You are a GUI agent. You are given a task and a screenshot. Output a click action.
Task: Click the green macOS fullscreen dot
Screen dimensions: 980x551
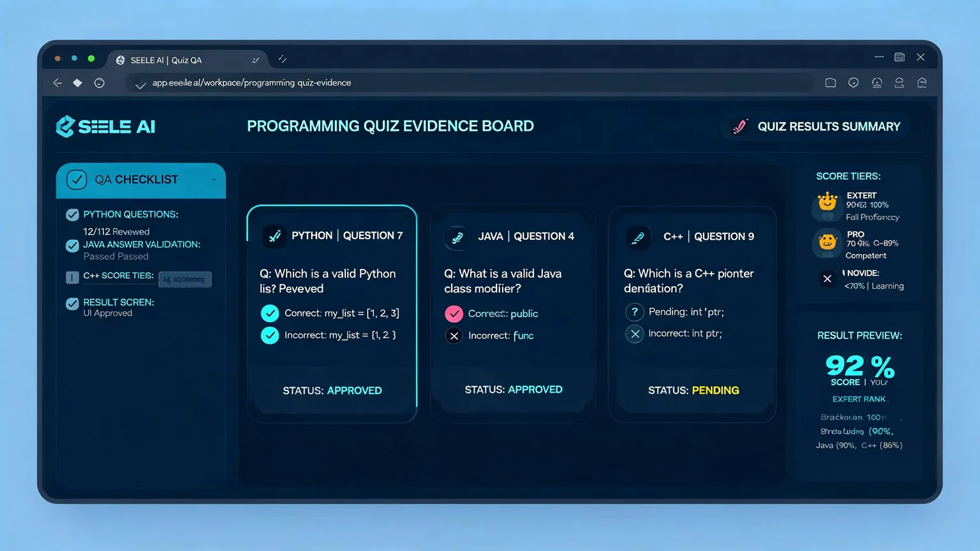coord(91,59)
